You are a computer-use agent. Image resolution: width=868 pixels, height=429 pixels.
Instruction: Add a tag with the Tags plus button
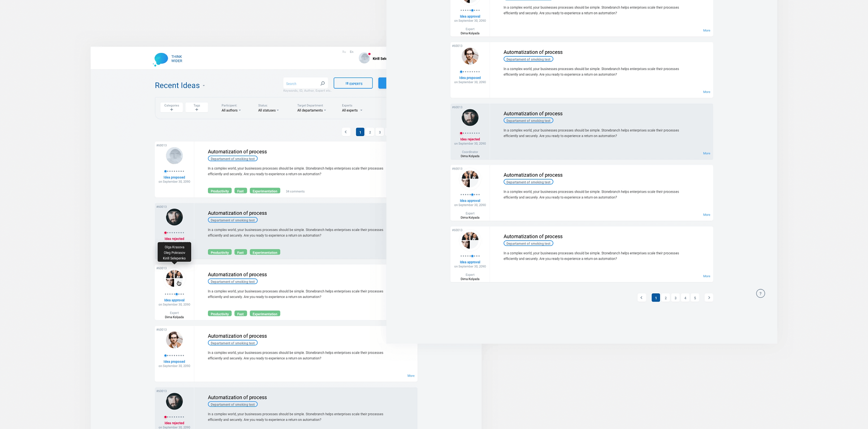click(x=197, y=110)
